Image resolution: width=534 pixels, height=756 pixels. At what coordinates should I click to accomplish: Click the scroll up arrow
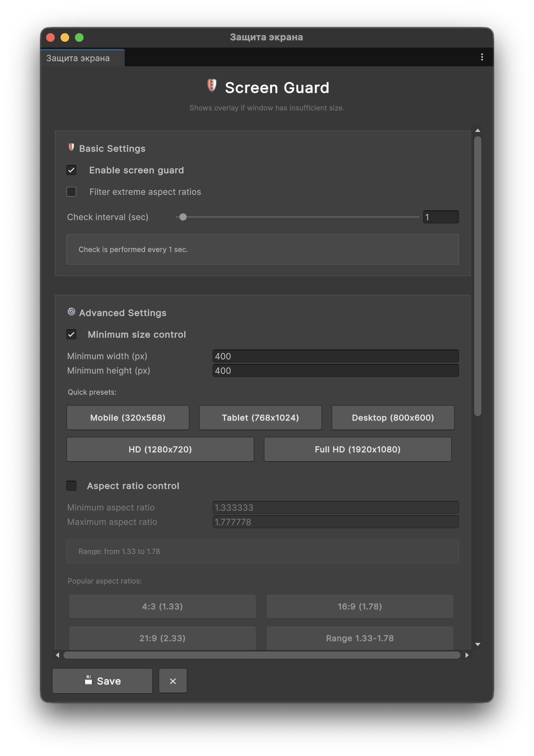[x=477, y=130]
